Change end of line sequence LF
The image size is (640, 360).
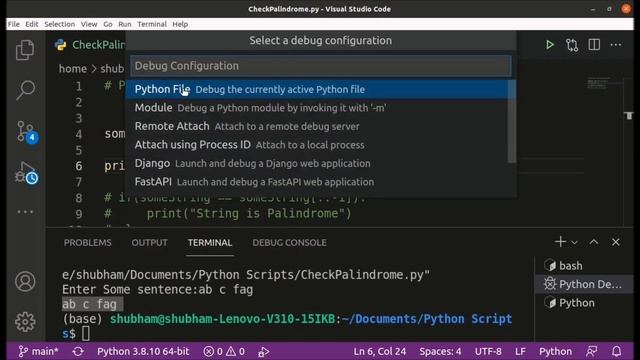pos(520,351)
